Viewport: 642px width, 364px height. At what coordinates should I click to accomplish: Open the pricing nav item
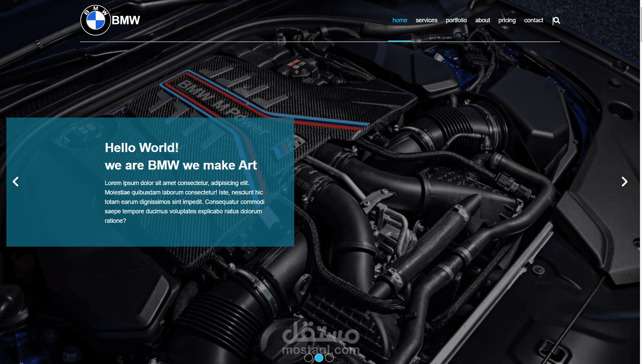[507, 20]
